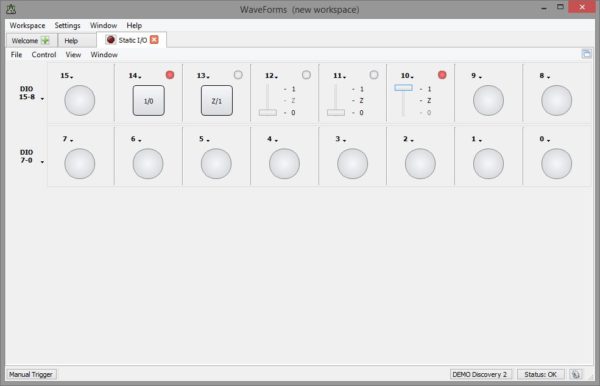The height and width of the screenshot is (386, 600).
Task: Click the DIO 4 LED indicator
Action: [284, 164]
